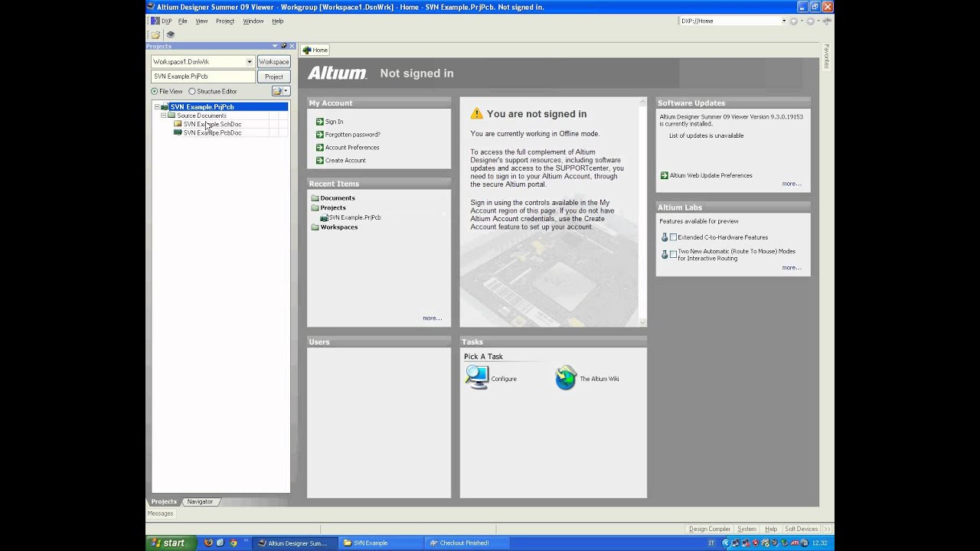Collapse the SVN Example.PrjPcb tree node
980x551 pixels.
[x=157, y=107]
